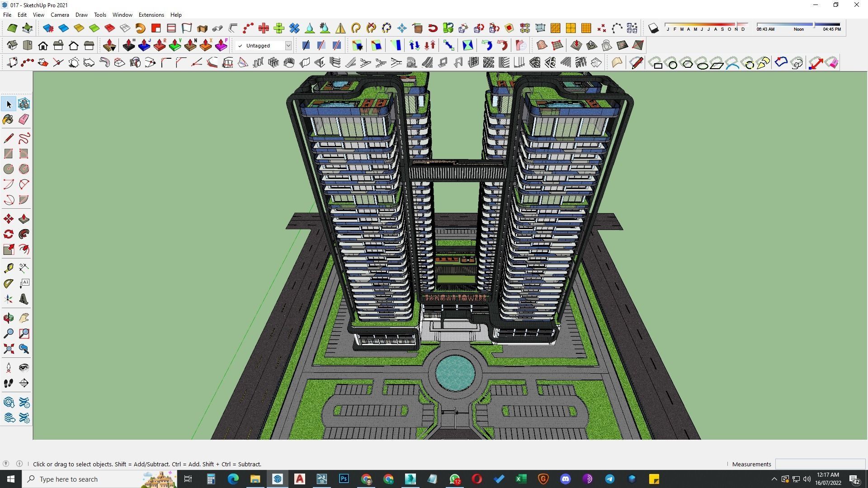Select the Offset tool

point(24,249)
